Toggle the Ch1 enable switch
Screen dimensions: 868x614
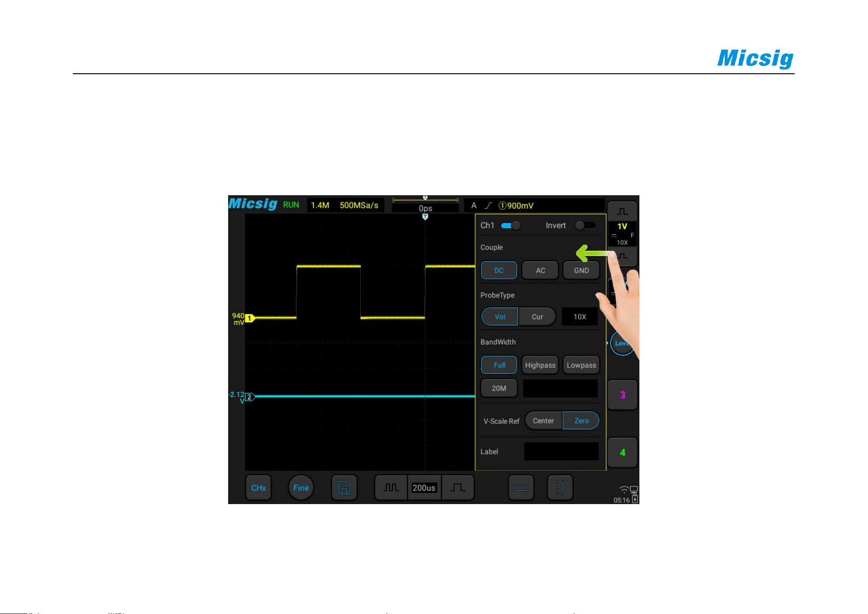tap(511, 225)
